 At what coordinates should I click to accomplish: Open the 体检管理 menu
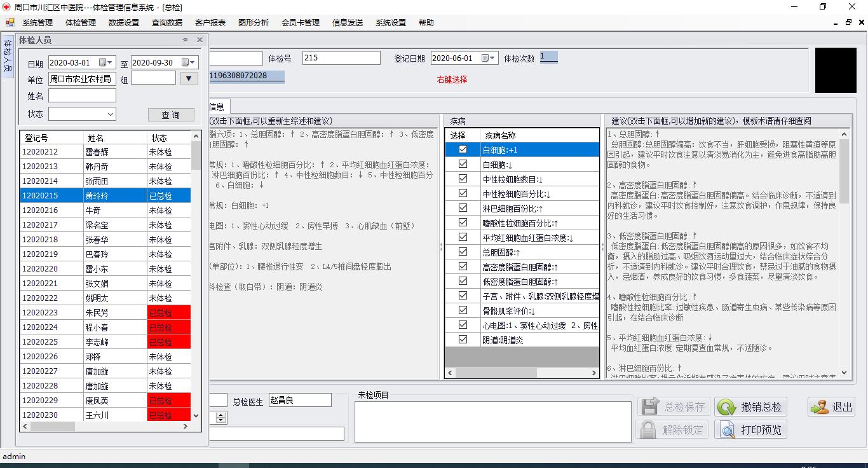coord(81,22)
